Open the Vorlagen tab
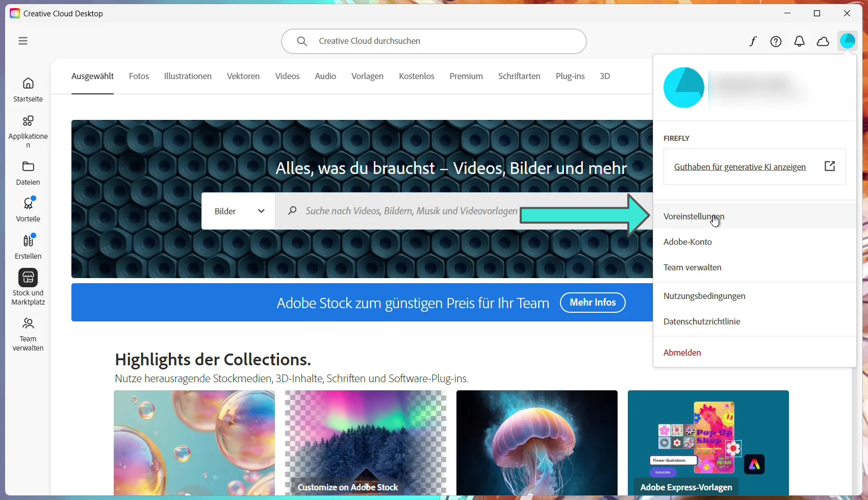The width and height of the screenshot is (868, 500). (367, 76)
